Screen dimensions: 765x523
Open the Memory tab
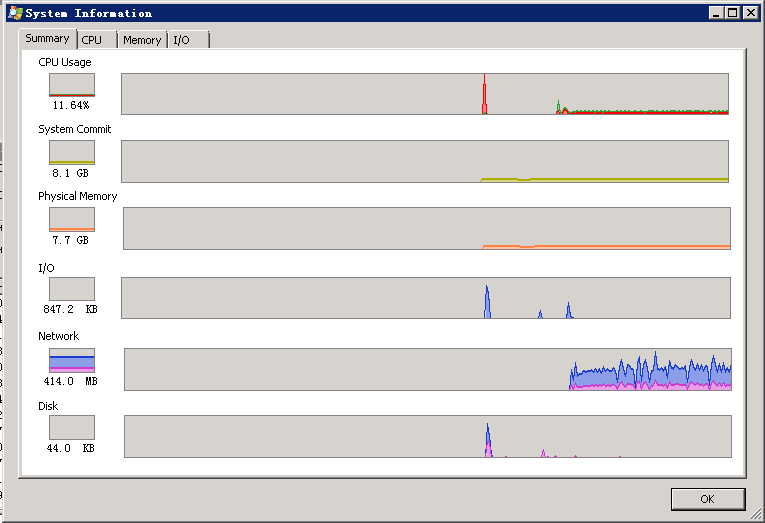(x=142, y=40)
